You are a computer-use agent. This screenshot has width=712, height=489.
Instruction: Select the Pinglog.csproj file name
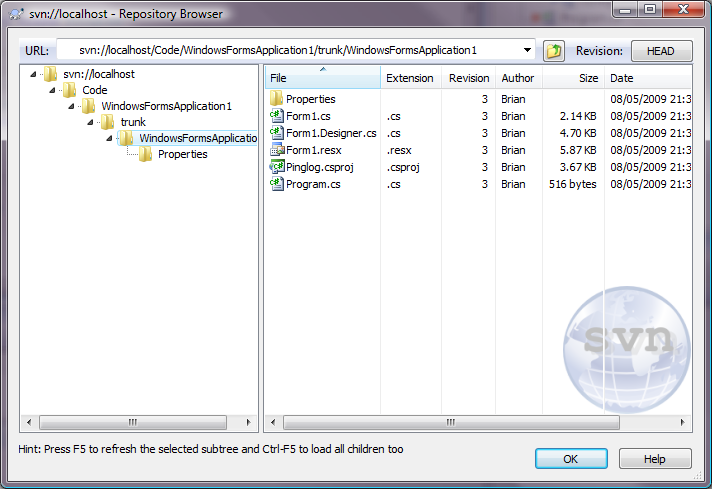pyautogui.click(x=320, y=167)
